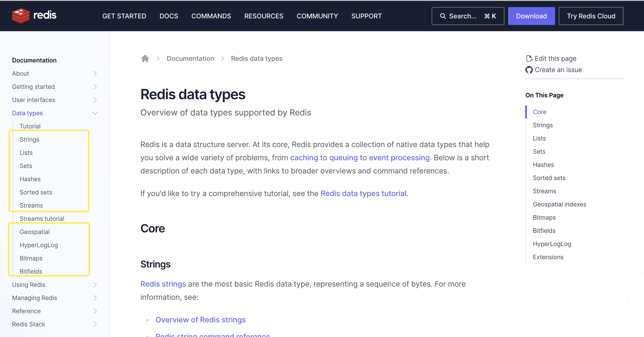Focus the Search input field

tap(468, 16)
